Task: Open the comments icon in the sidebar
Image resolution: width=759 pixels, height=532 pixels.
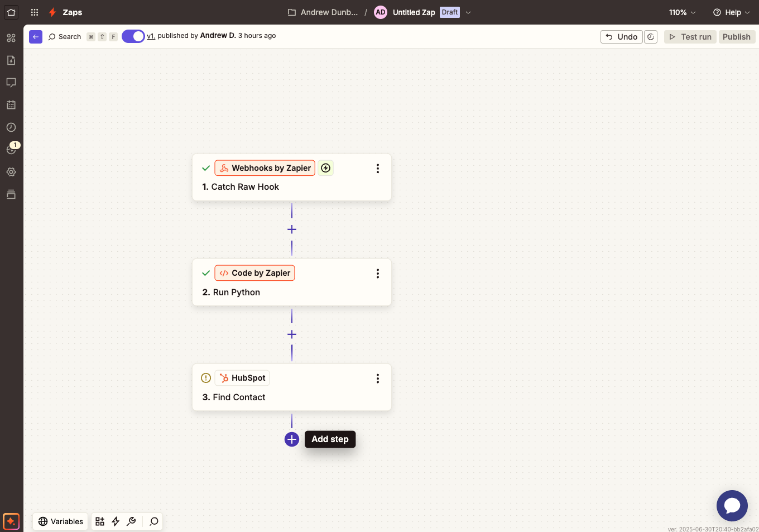Action: tap(11, 83)
